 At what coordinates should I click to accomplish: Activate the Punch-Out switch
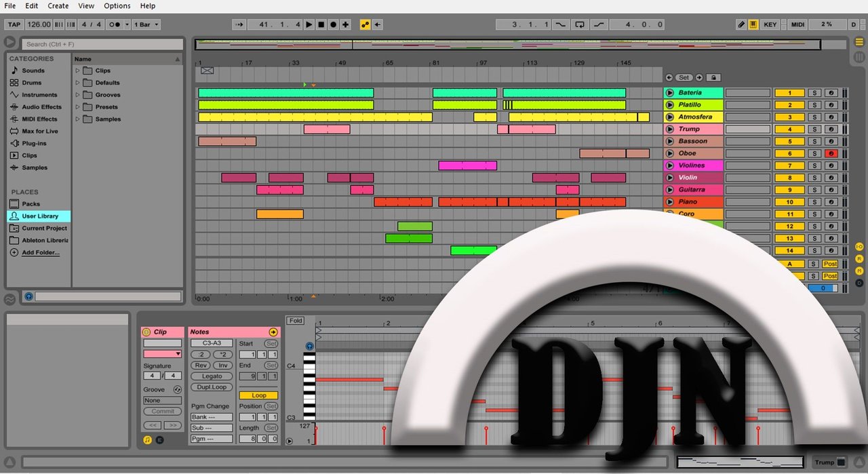point(599,24)
